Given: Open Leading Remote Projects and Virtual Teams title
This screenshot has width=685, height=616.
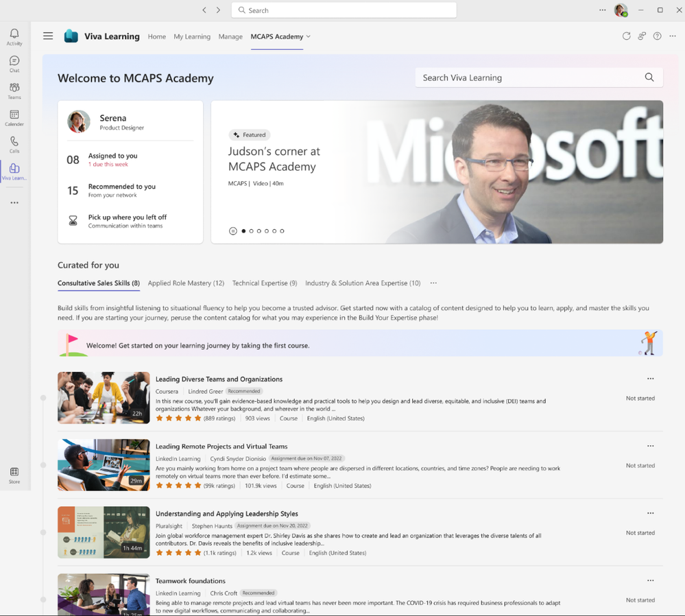Looking at the screenshot, I should 221,447.
